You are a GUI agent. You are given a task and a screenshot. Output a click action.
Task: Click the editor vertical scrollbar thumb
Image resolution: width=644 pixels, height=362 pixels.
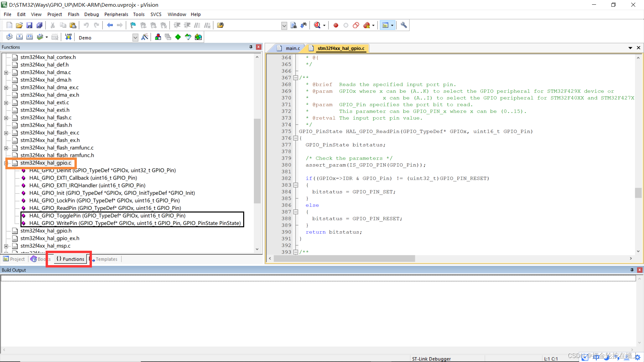pos(638,193)
